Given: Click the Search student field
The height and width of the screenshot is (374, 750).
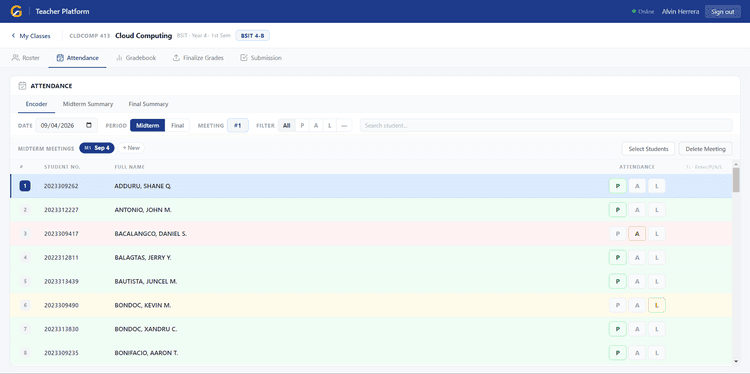Looking at the screenshot, I should (x=546, y=125).
